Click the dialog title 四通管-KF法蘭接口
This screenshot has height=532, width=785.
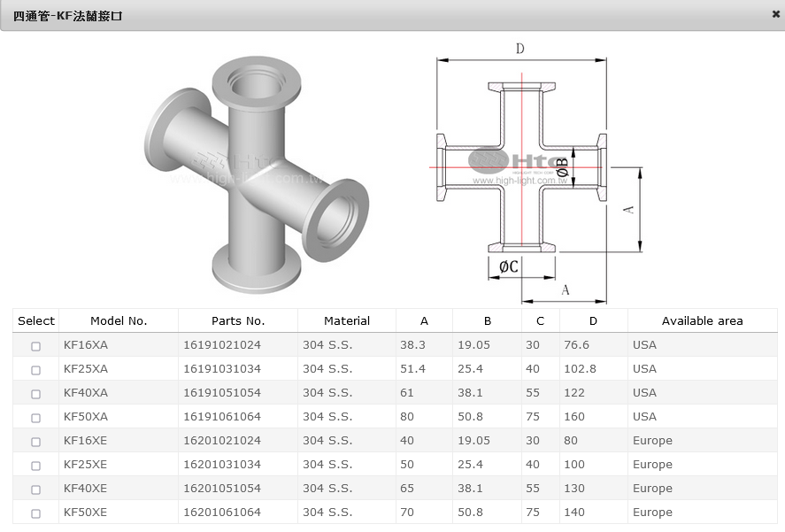tap(67, 16)
